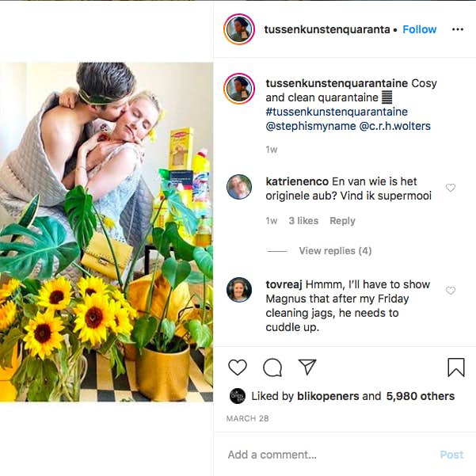Image resolution: width=476 pixels, height=476 pixels.
Task: Like tovreaj's comment
Action: (451, 291)
